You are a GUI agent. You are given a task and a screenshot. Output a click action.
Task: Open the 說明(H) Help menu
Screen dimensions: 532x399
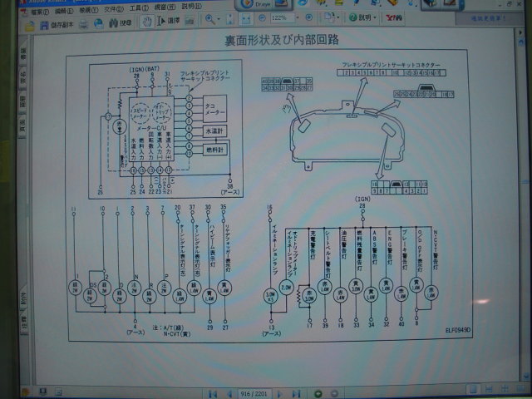(192, 6)
